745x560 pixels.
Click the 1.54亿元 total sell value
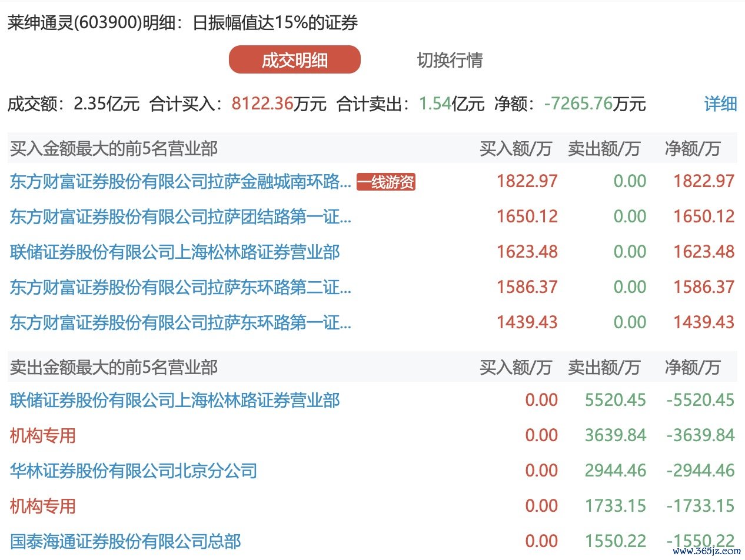coord(451,104)
